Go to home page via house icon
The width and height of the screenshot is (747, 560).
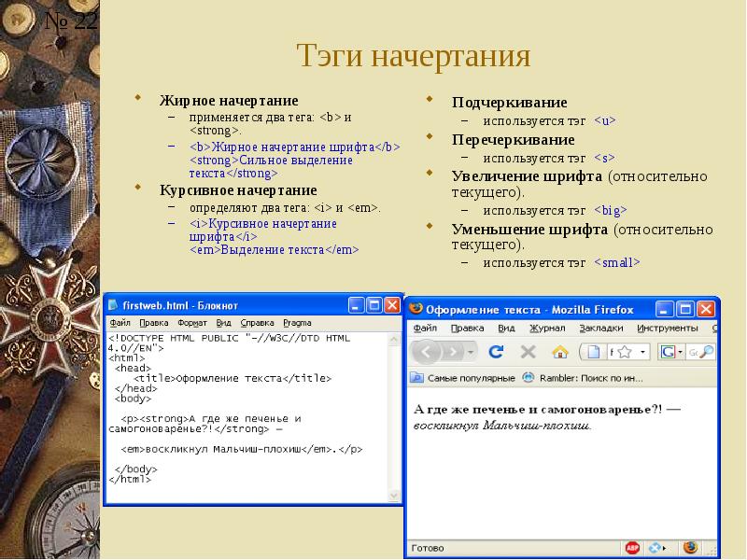559,352
